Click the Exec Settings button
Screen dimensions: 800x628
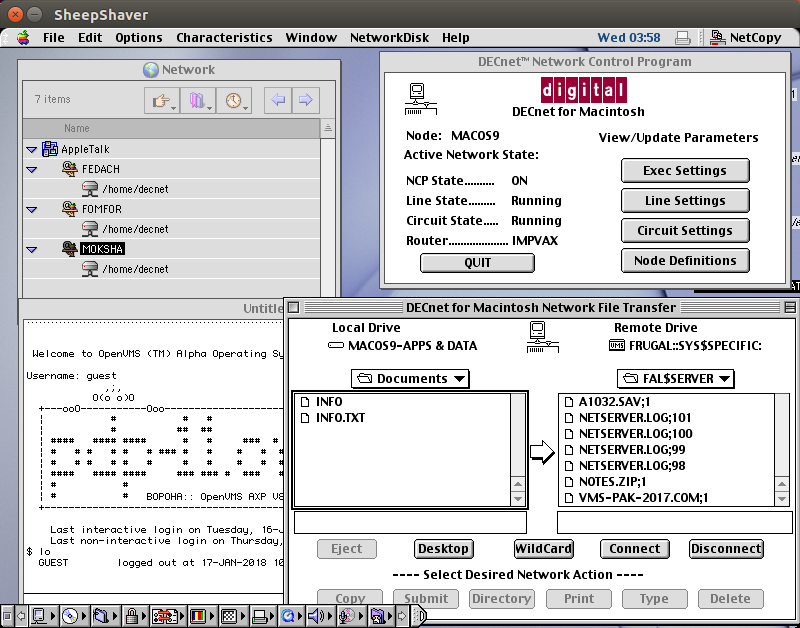685,170
